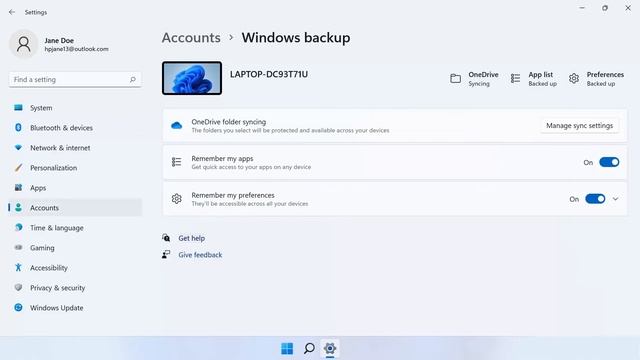
Task: Click the Give feedback icon
Action: click(166, 255)
